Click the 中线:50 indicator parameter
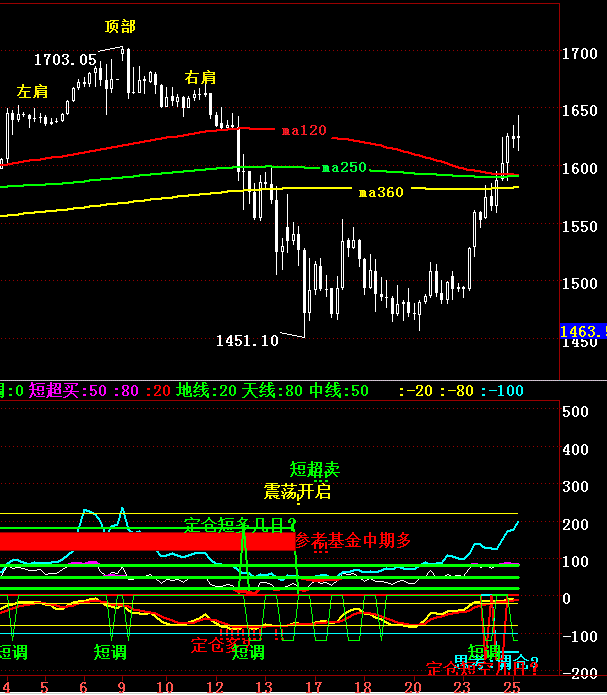This screenshot has height=695, width=607. 339,390
